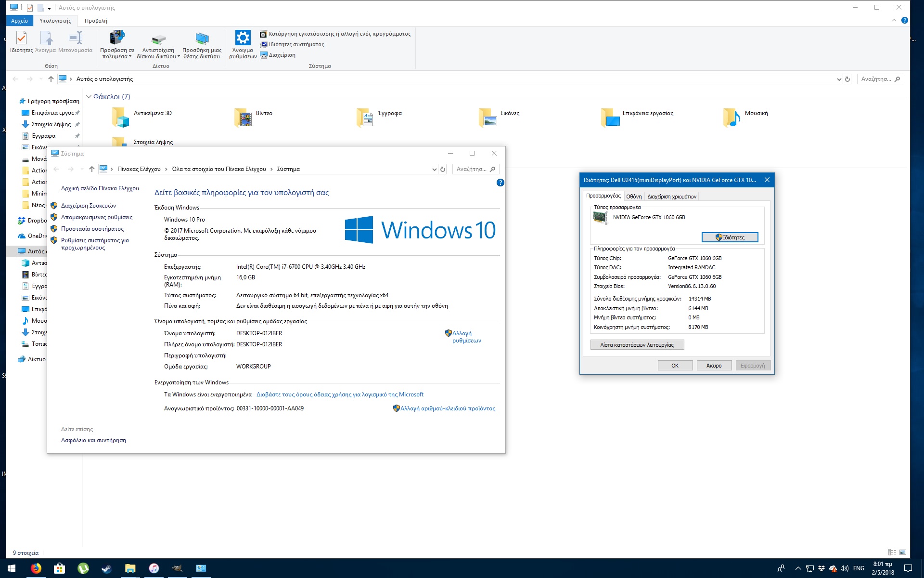Click Αλλαγή ρυθμίσεων link for computer name

pyautogui.click(x=466, y=337)
